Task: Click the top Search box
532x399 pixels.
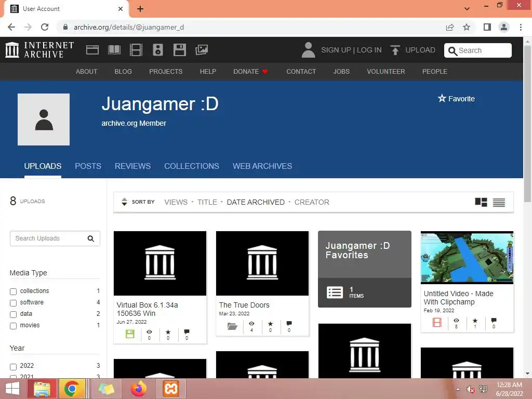Action: [x=478, y=50]
